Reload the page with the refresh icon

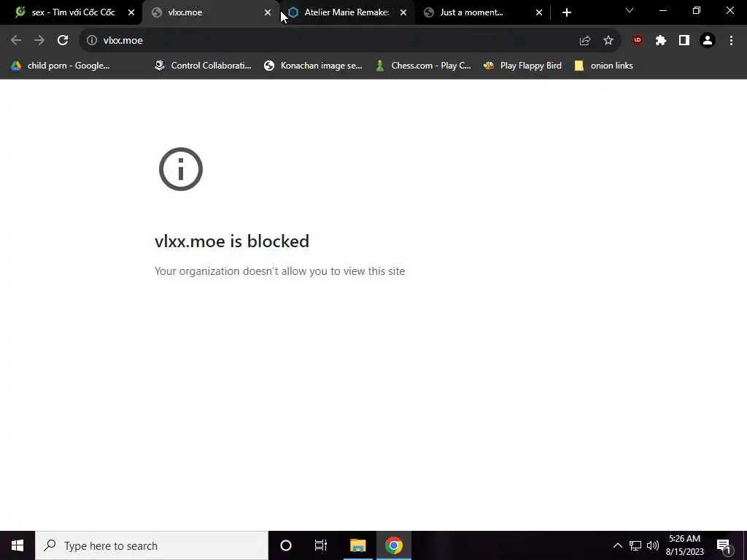[63, 41]
